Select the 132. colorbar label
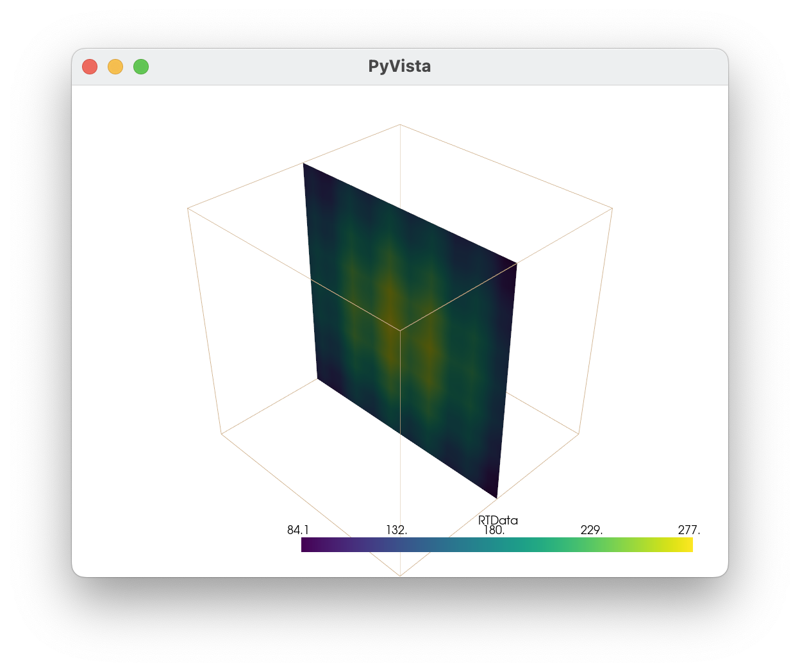Viewport: 800px width, 672px height. coord(397,530)
